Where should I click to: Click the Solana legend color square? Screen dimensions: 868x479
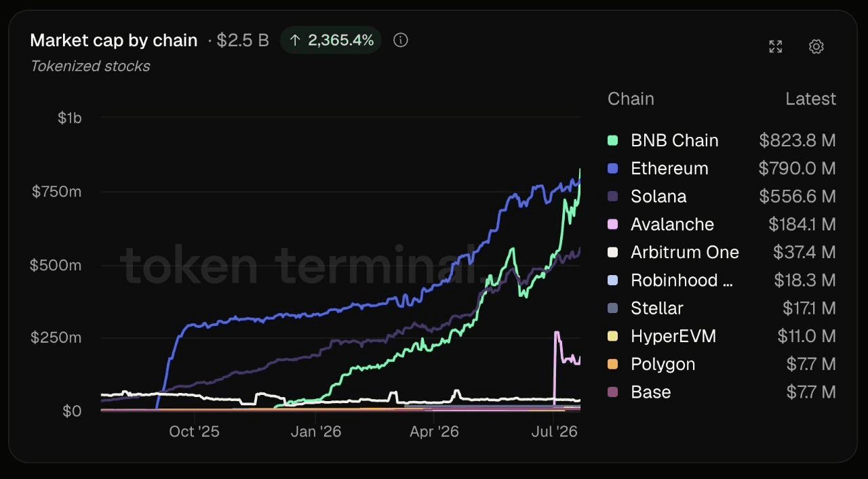[613, 196]
